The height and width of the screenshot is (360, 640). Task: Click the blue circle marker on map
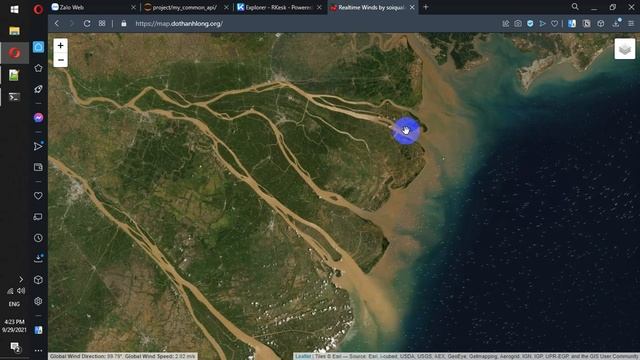[406, 131]
